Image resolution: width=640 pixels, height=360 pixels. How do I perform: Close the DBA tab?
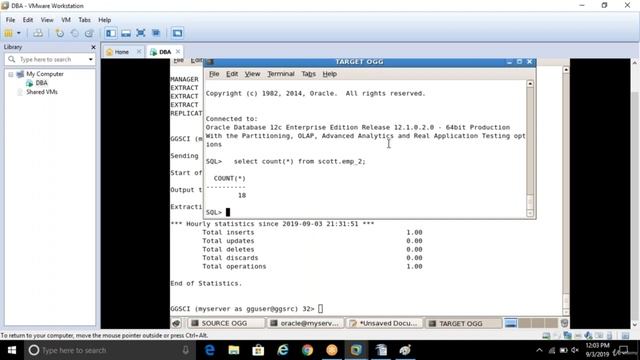click(178, 51)
